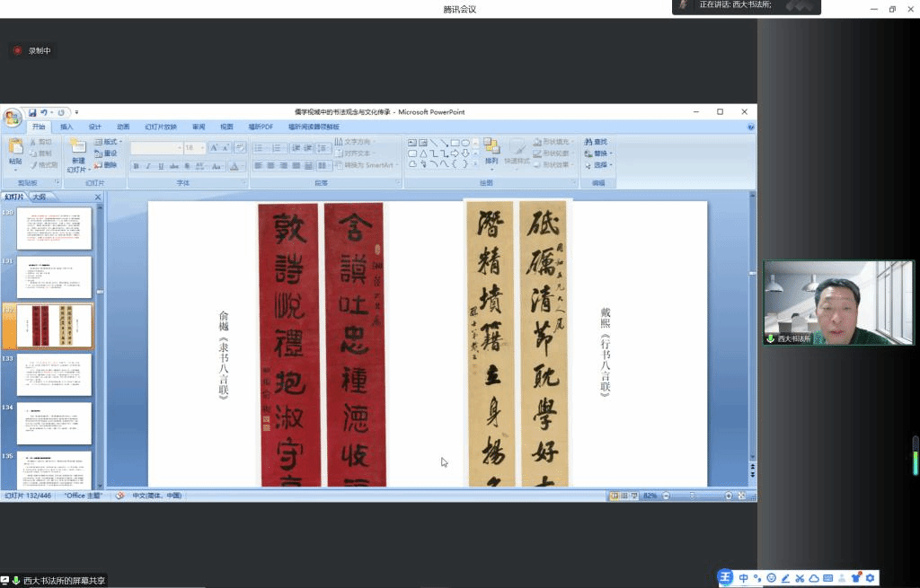Open input method settings gear
The image size is (920, 588).
pyautogui.click(x=870, y=578)
